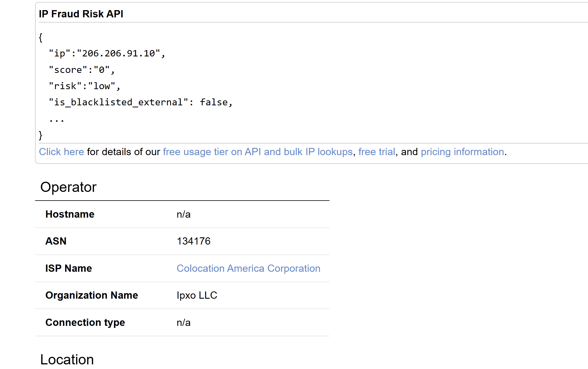Click the ISP Name row label
Screen dimensions: 588x369
(69, 269)
